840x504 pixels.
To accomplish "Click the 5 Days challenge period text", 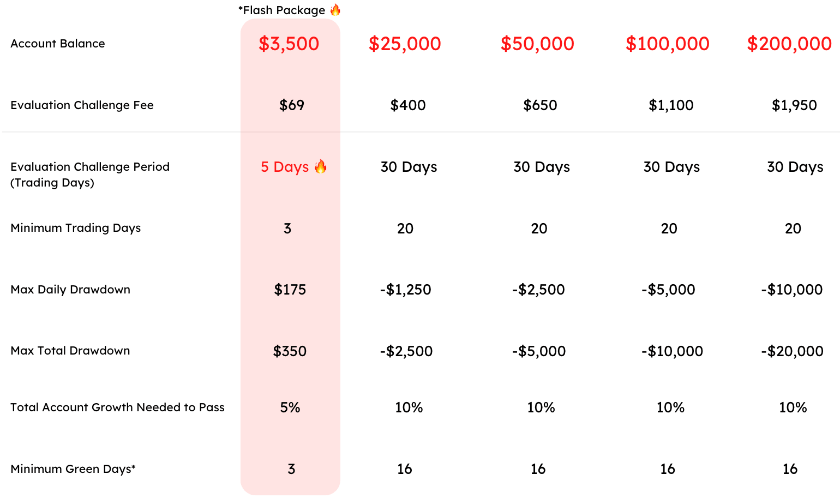I will point(285,167).
